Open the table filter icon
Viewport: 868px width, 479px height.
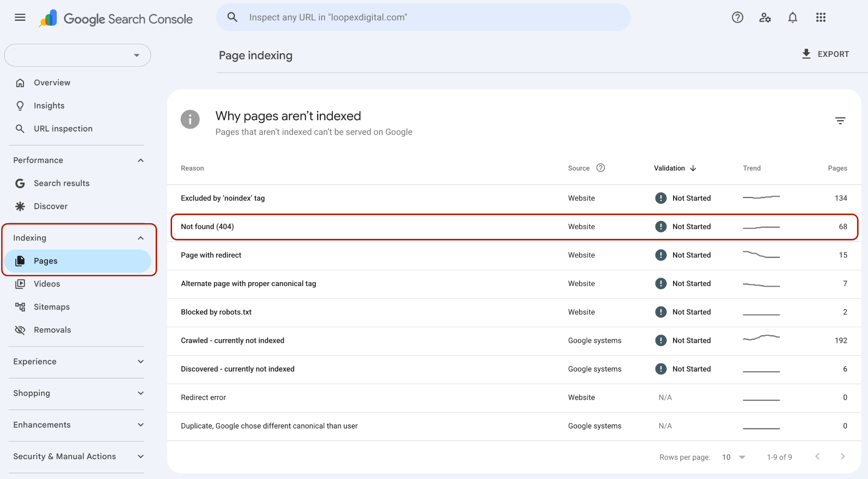point(840,121)
